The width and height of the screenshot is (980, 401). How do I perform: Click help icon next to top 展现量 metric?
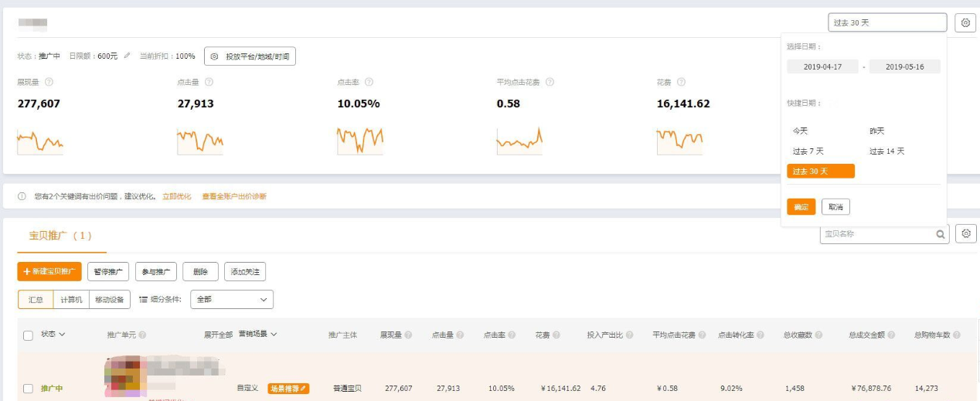(x=49, y=82)
